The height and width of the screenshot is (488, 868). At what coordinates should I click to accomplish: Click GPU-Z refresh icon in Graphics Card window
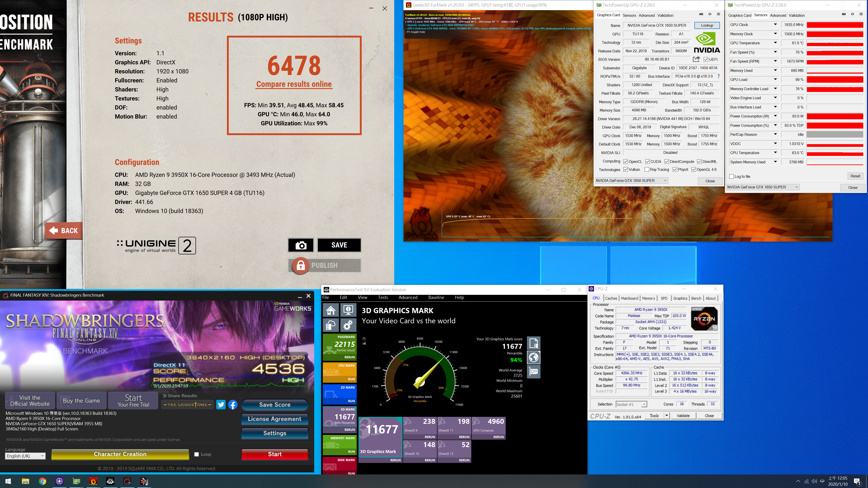[x=710, y=14]
